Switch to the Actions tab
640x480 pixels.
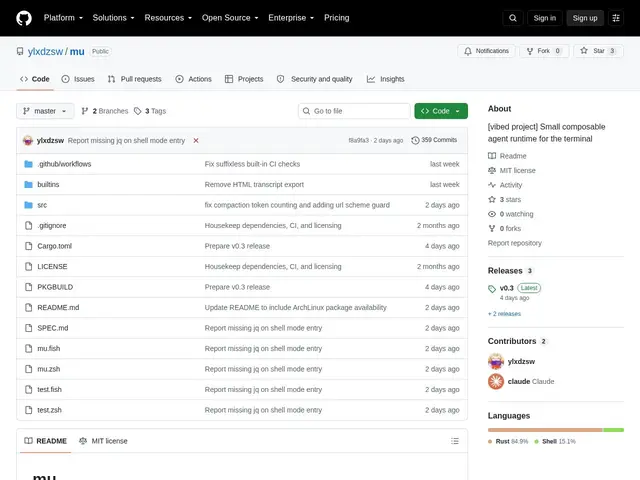tap(193, 79)
